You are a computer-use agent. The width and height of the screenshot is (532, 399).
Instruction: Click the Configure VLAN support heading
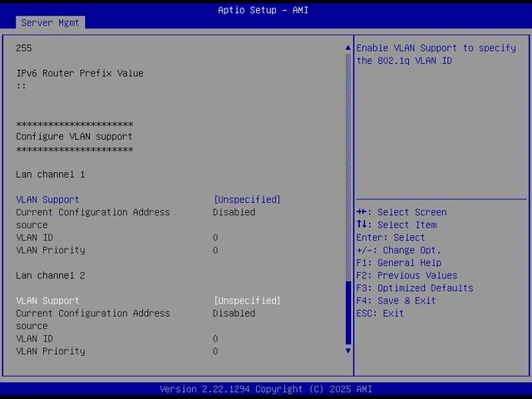click(x=74, y=136)
